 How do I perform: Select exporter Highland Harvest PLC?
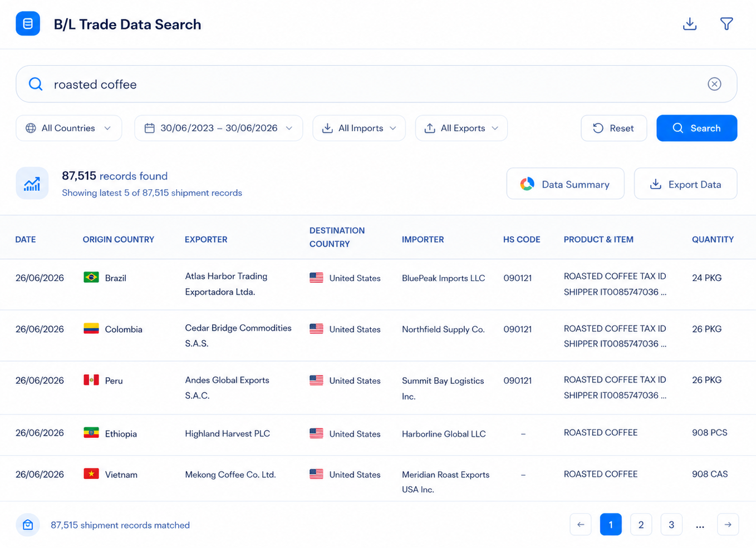point(227,433)
